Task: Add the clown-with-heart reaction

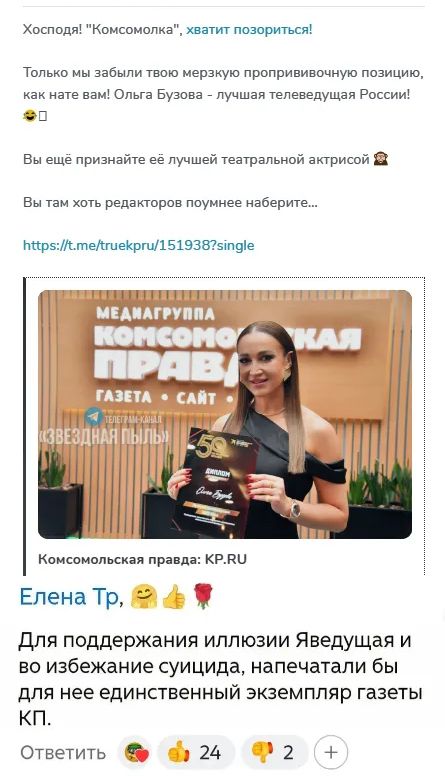Action: click(x=136, y=753)
